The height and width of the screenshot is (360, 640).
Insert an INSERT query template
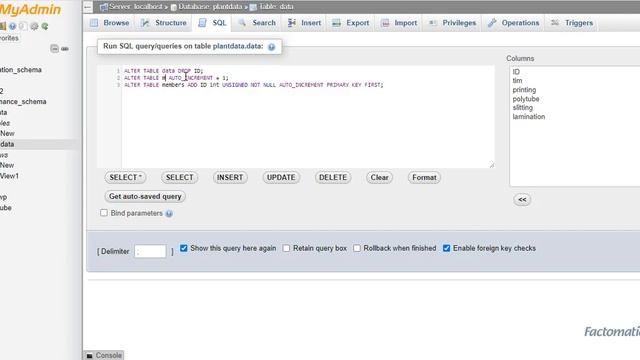point(230,178)
